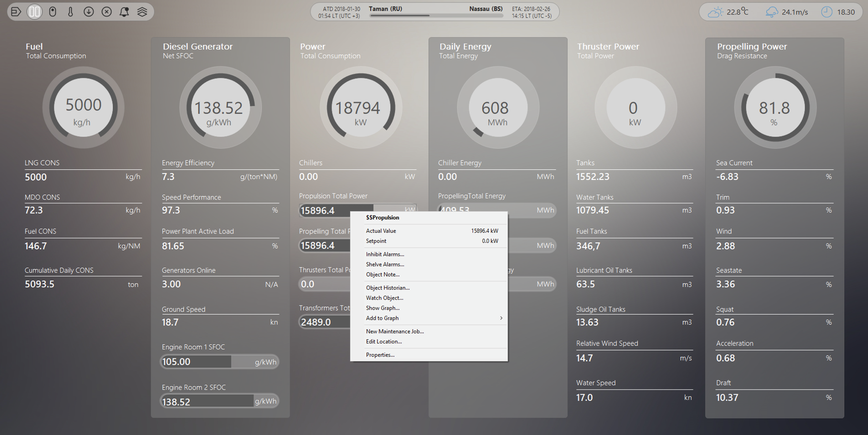
Task: Click the Setpoint row in the context menu
Action: [x=429, y=241]
